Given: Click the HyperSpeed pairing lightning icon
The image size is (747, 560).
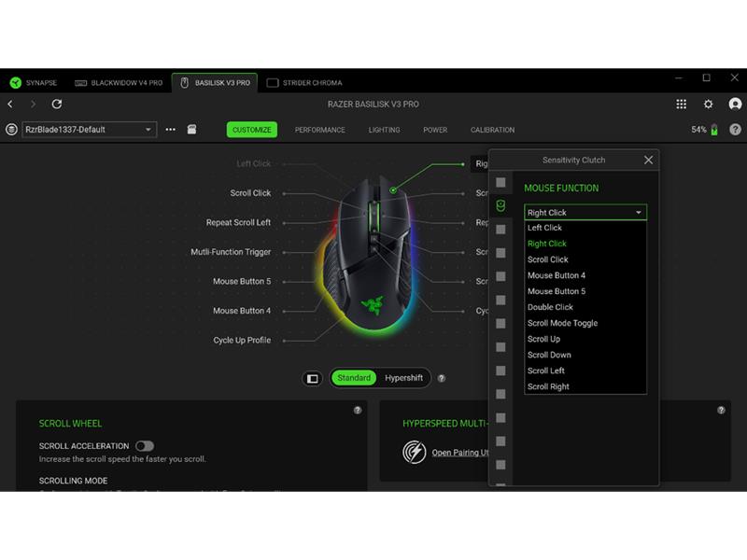Looking at the screenshot, I should pyautogui.click(x=414, y=452).
